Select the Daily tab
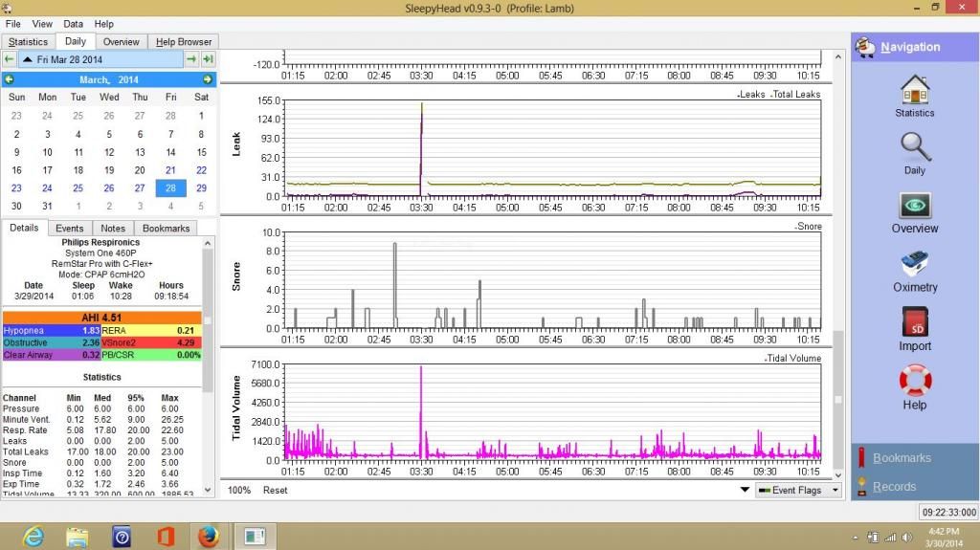This screenshot has height=550, width=980. (75, 41)
